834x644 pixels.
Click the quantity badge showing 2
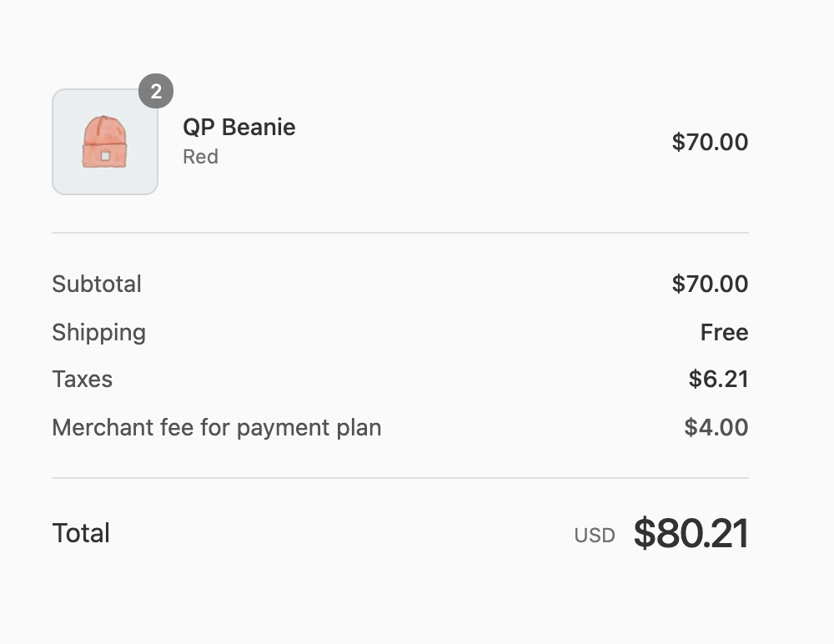[156, 92]
